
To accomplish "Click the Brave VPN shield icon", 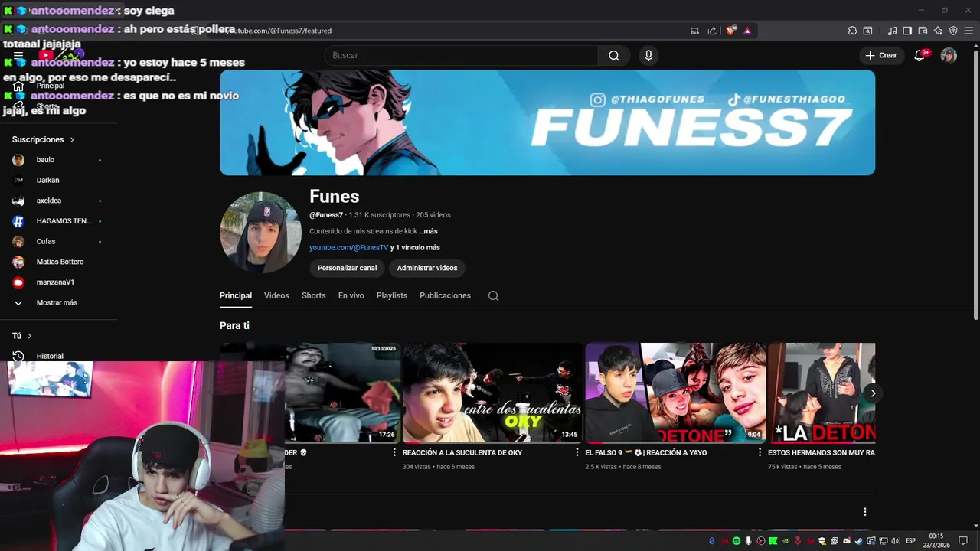I will 953,31.
